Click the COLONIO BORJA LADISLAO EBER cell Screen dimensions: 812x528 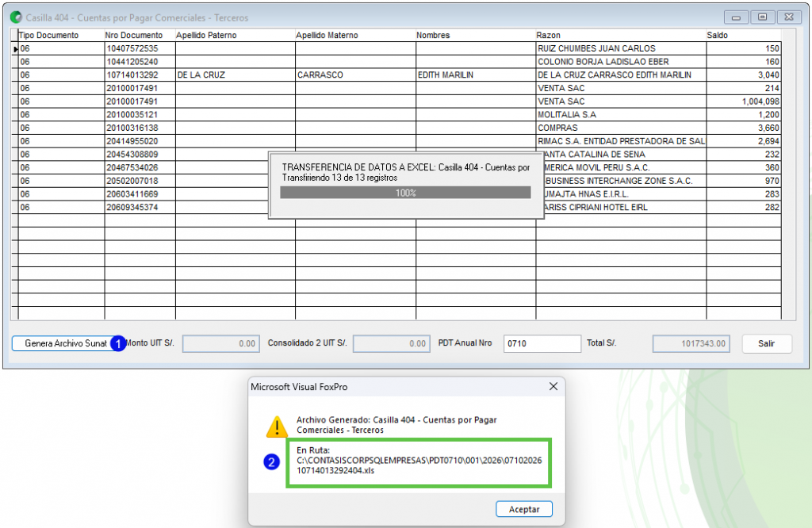(621, 62)
